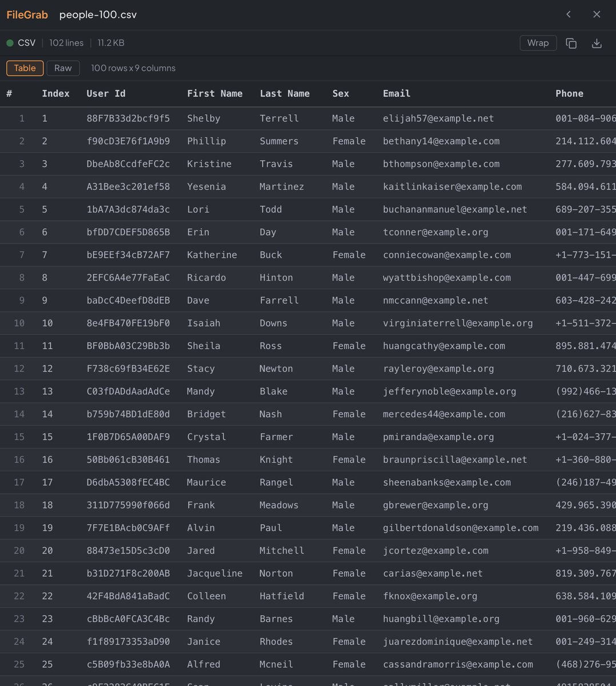Click email jefferynoble@example.org

pyautogui.click(x=449, y=392)
